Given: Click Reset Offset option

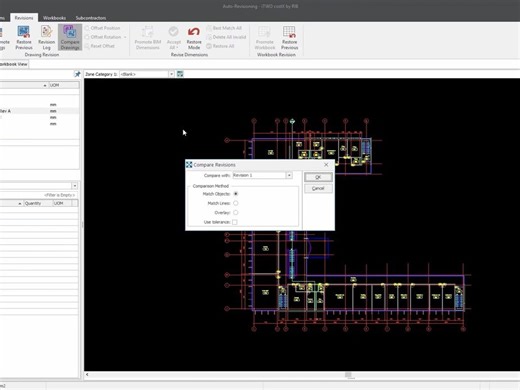Looking at the screenshot, I should tap(100, 46).
